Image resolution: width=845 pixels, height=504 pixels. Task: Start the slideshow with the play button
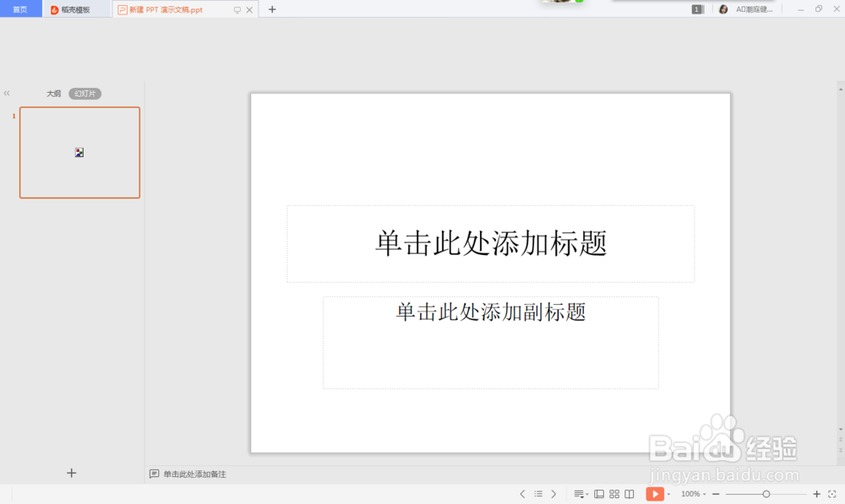(x=656, y=494)
